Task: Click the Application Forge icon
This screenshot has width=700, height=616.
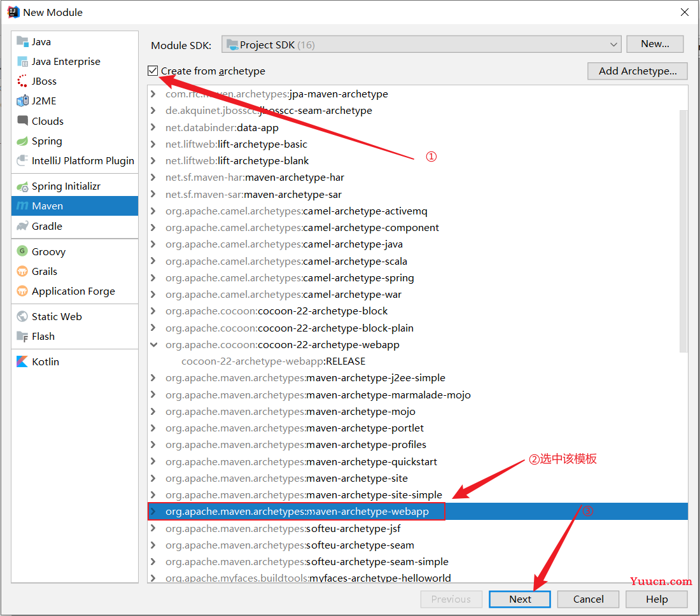Action: pyautogui.click(x=22, y=291)
